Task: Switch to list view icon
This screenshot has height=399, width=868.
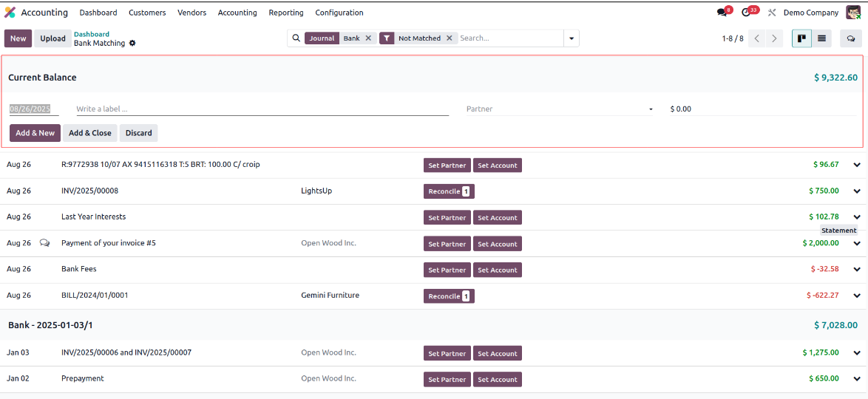Action: 821,38
